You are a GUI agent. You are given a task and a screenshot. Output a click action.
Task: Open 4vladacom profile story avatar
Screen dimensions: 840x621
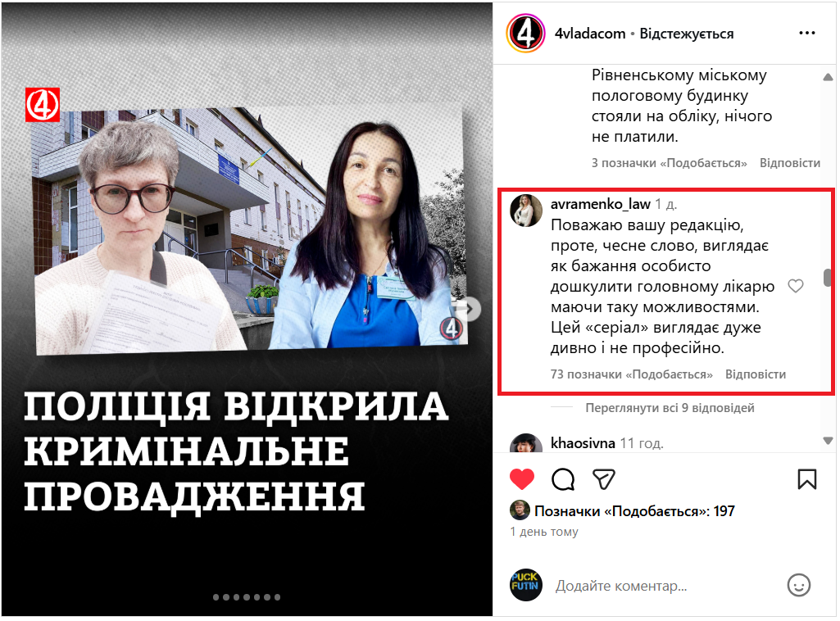coord(525,34)
